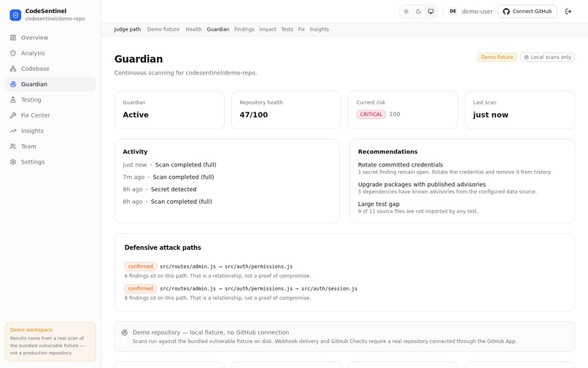Click the Insights trend line icon
This screenshot has width=588, height=368.
pyautogui.click(x=13, y=131)
